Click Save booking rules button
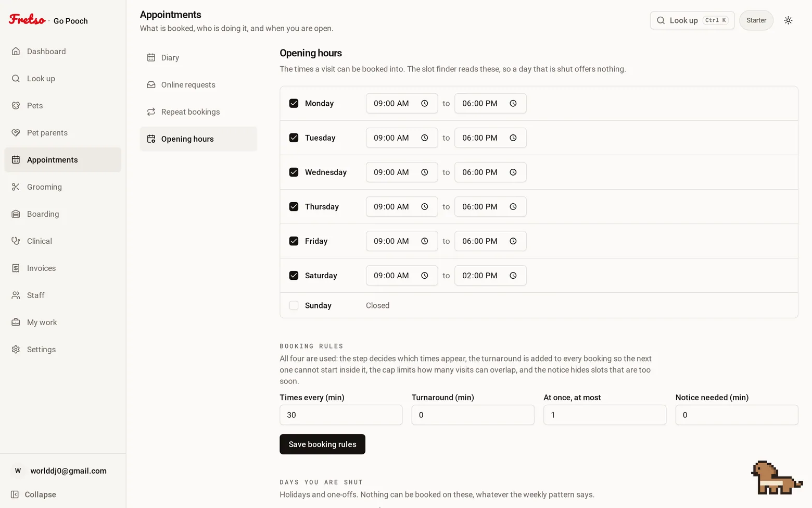The width and height of the screenshot is (812, 508). point(322,444)
